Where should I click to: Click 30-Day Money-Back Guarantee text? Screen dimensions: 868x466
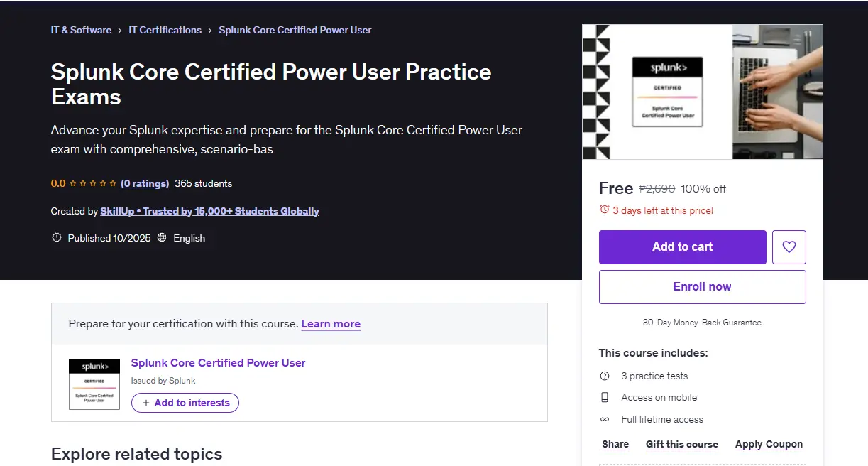[x=702, y=323]
